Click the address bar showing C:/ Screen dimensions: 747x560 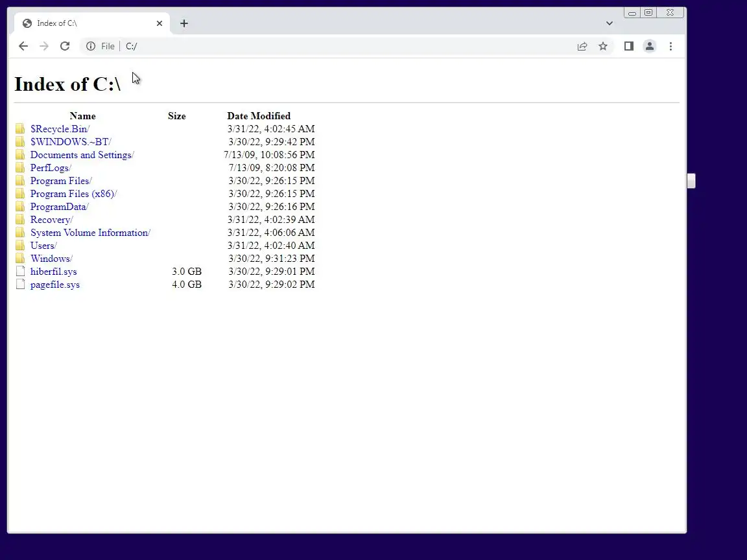point(348,46)
